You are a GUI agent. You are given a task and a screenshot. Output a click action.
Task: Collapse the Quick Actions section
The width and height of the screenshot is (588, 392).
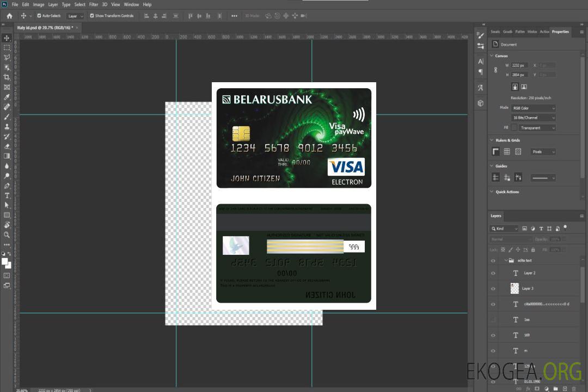coord(492,191)
